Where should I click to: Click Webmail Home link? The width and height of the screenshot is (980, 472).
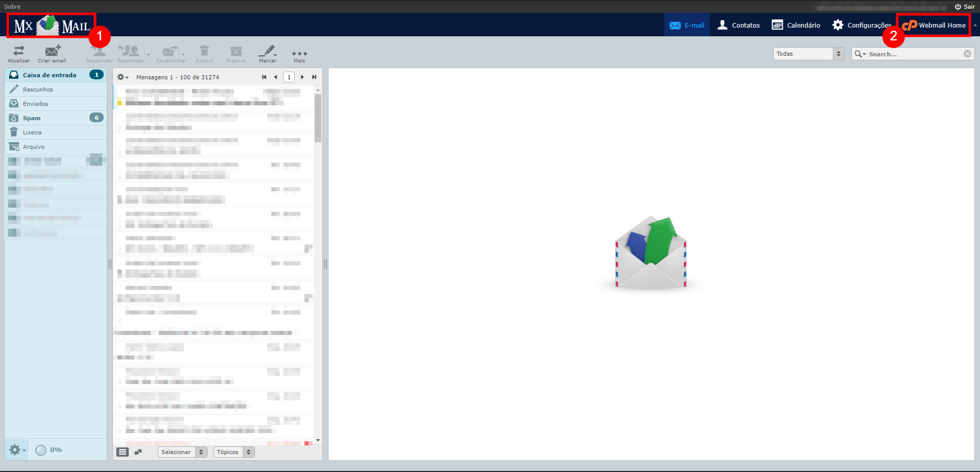click(934, 25)
